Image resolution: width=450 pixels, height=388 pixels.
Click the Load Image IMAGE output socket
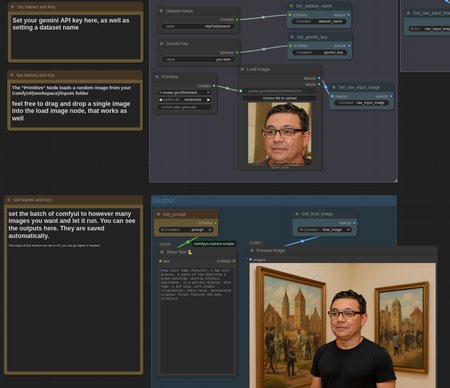(x=319, y=78)
